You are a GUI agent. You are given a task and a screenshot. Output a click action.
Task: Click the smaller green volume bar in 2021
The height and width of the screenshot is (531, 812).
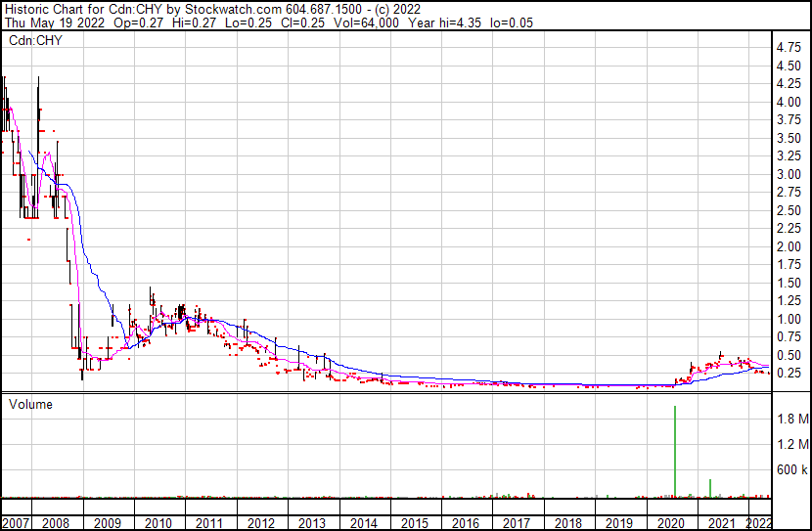click(x=710, y=487)
